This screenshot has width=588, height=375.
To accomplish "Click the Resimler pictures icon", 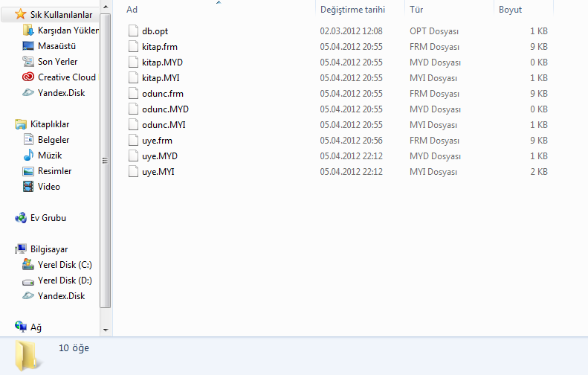I will click(x=28, y=171).
